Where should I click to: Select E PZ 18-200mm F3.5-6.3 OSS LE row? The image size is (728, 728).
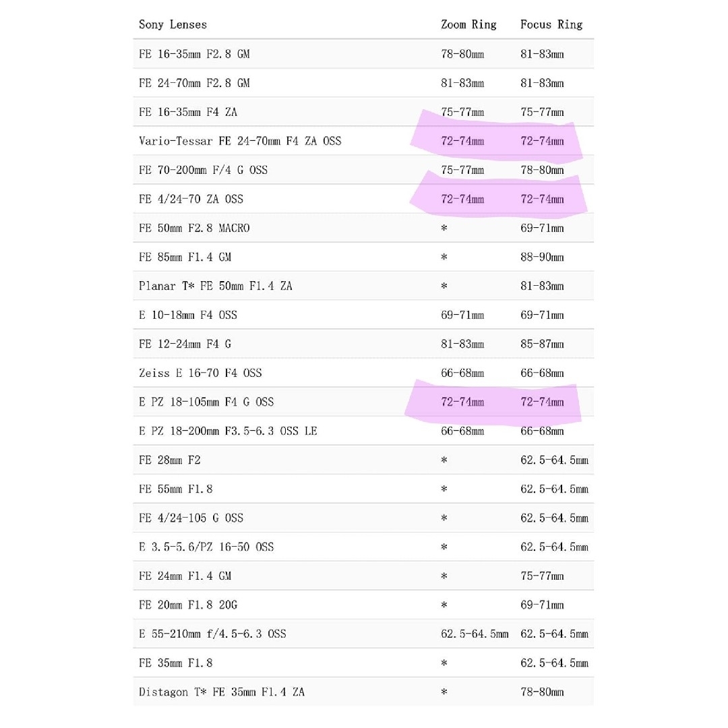click(363, 431)
